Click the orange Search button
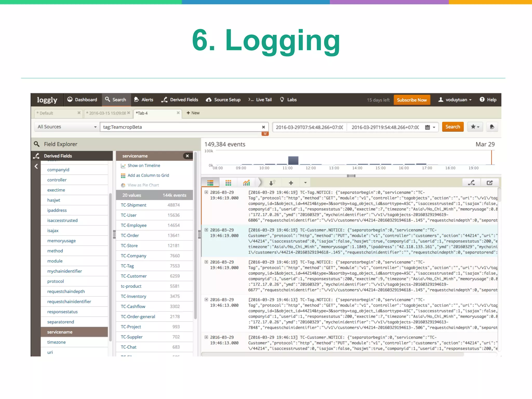 (x=453, y=127)
